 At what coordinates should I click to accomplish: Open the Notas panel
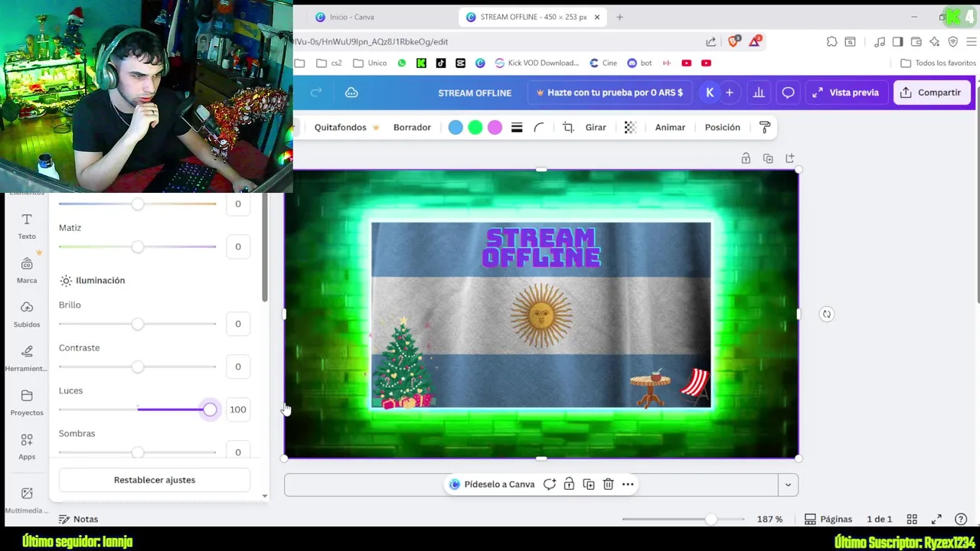78,519
